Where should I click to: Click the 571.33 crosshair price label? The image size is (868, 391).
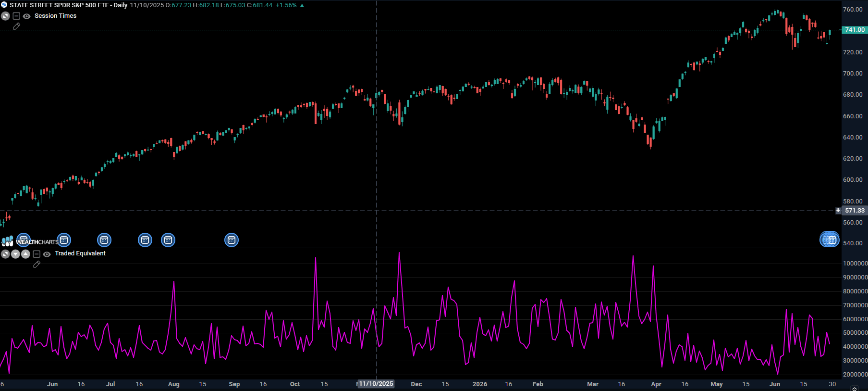click(x=855, y=211)
